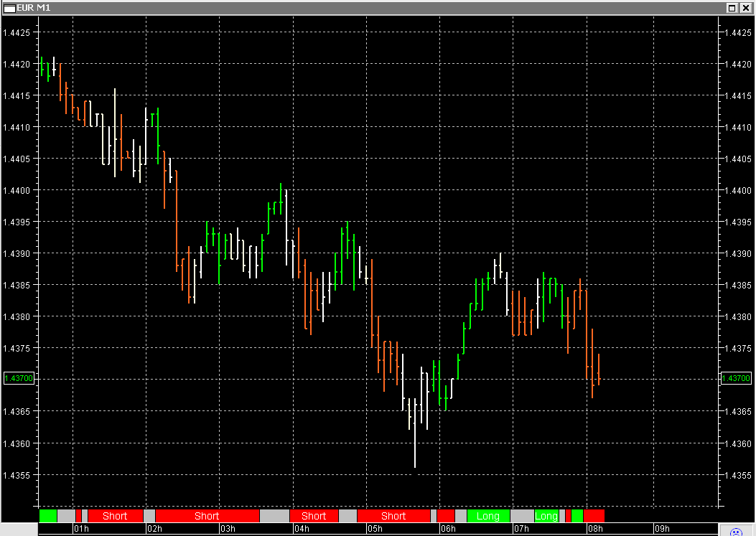Click the fourth Short signal bar
The width and height of the screenshot is (756, 536).
pyautogui.click(x=393, y=515)
